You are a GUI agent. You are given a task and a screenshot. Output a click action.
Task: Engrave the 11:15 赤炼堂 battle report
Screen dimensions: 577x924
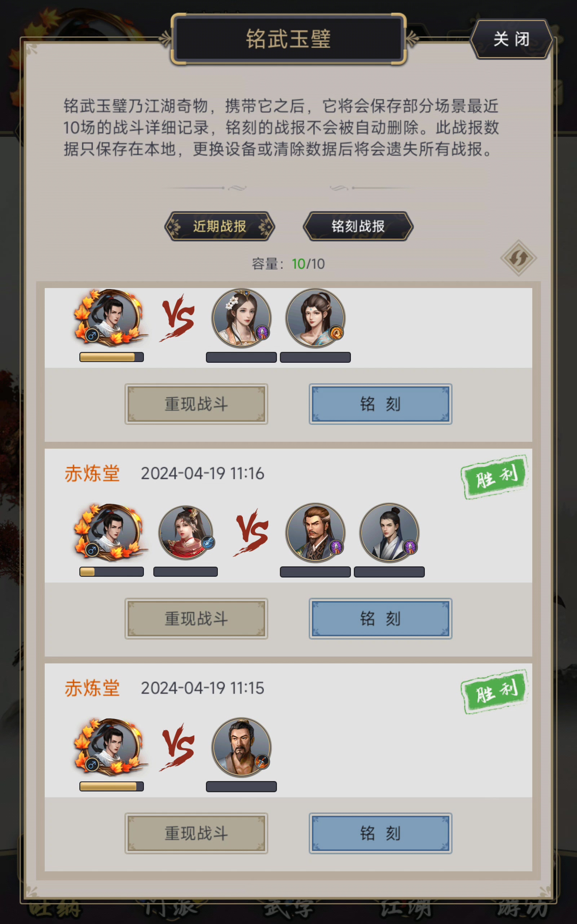tap(380, 833)
